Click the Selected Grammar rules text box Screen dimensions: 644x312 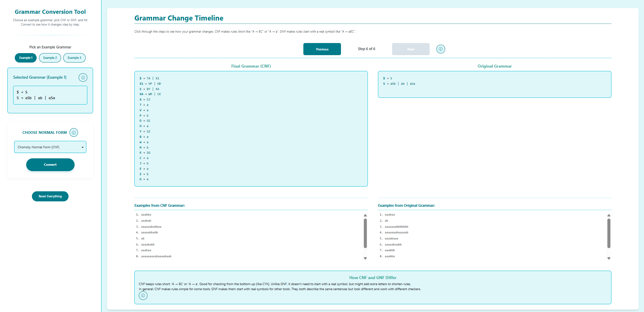click(x=50, y=95)
